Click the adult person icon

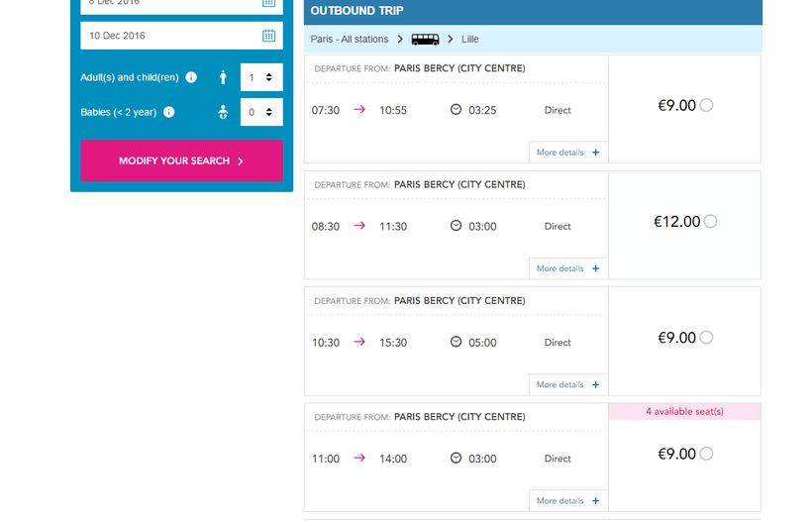223,77
